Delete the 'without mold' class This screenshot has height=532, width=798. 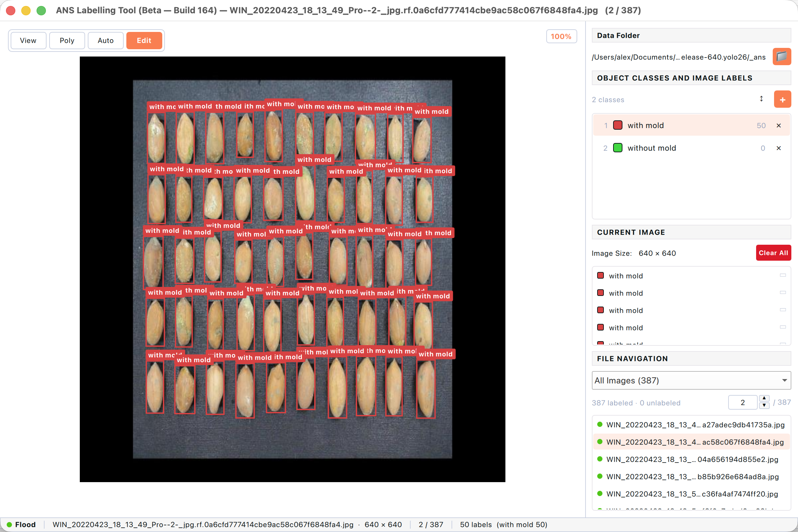click(779, 148)
